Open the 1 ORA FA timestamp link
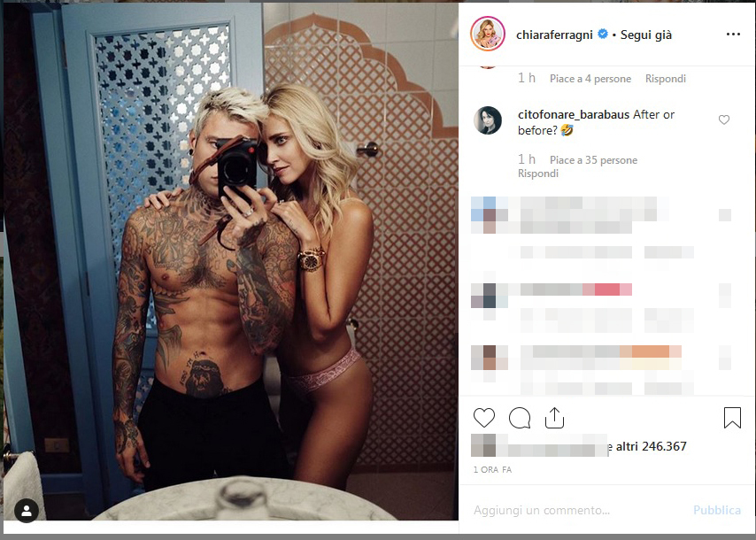Viewport: 756px width, 540px height. point(492,469)
